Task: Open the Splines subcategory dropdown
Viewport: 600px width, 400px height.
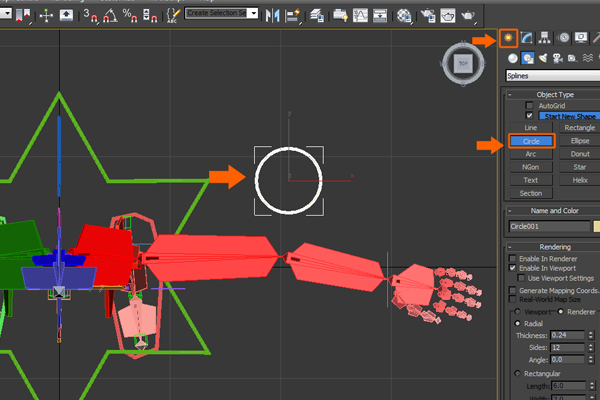Action: tap(553, 76)
